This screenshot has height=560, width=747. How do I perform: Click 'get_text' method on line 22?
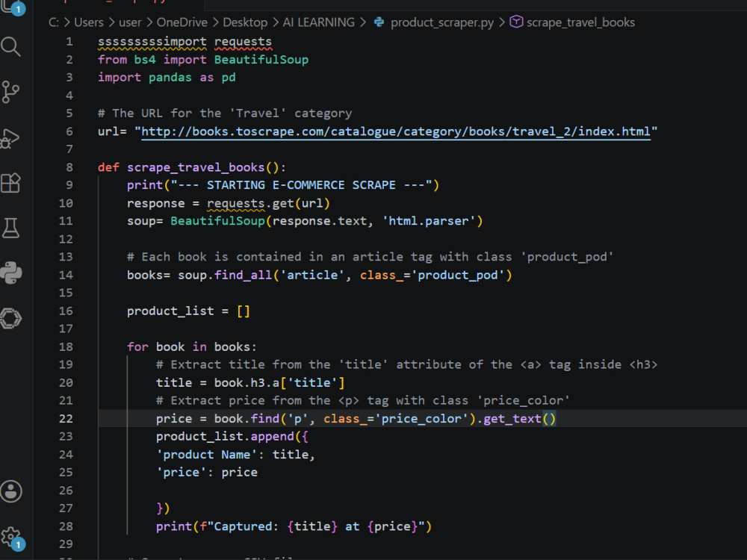(x=512, y=419)
